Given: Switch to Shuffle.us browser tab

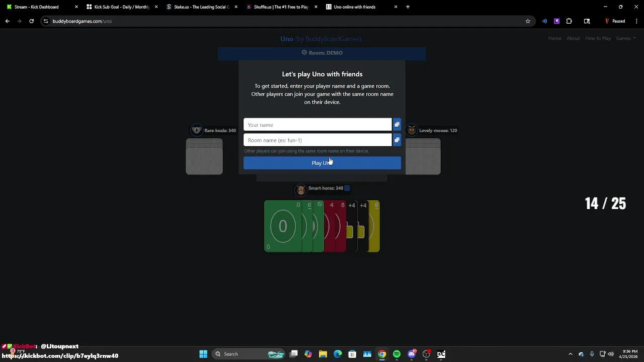Looking at the screenshot, I should click(282, 7).
